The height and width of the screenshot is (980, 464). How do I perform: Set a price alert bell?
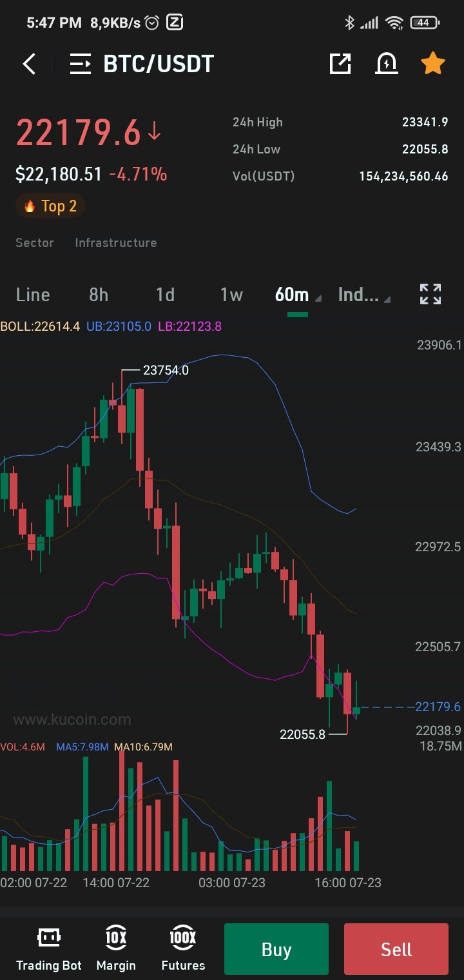(387, 63)
